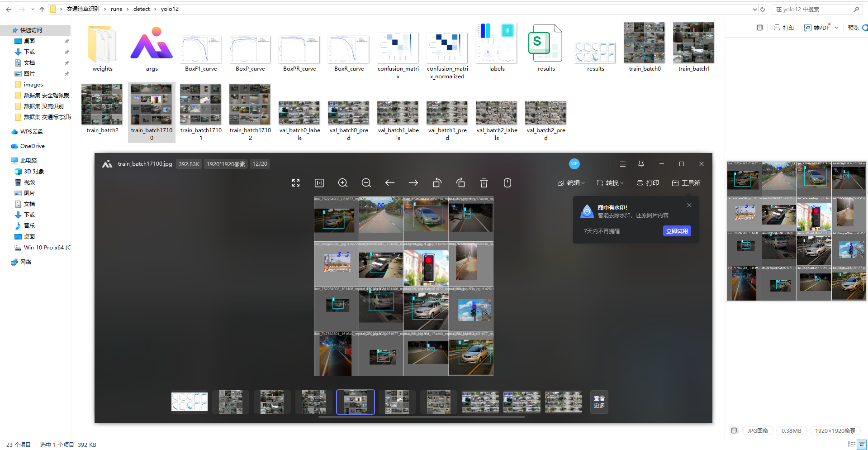This screenshot has width=868, height=450.
Task: Open OneDrive in the sidebar
Action: [32, 146]
